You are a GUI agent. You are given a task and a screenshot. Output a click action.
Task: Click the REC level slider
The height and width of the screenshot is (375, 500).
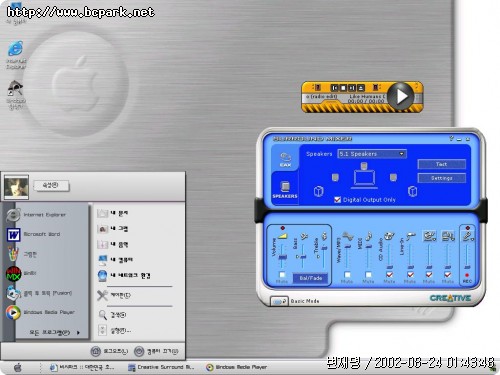click(x=467, y=267)
